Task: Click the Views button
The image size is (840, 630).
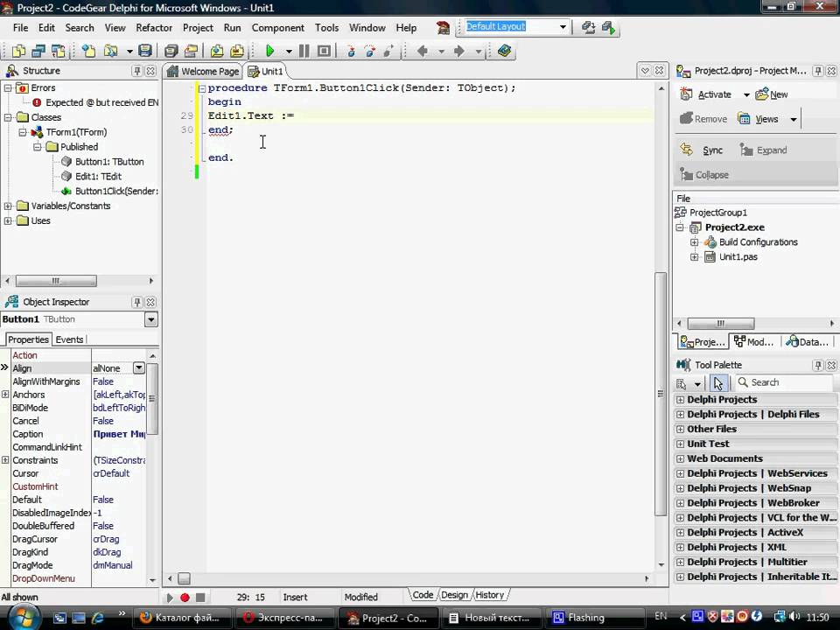Action: (x=758, y=120)
